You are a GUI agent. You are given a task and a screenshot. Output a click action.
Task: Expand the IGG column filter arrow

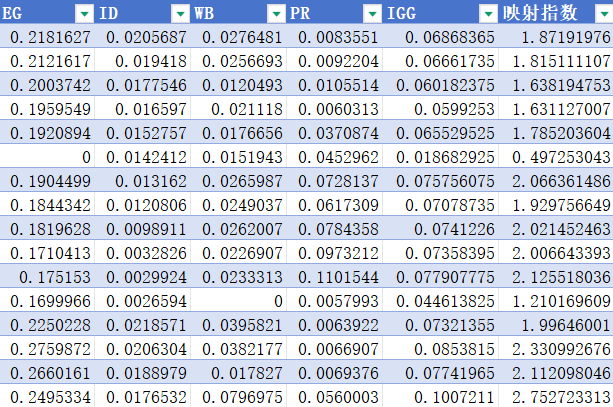pos(487,13)
